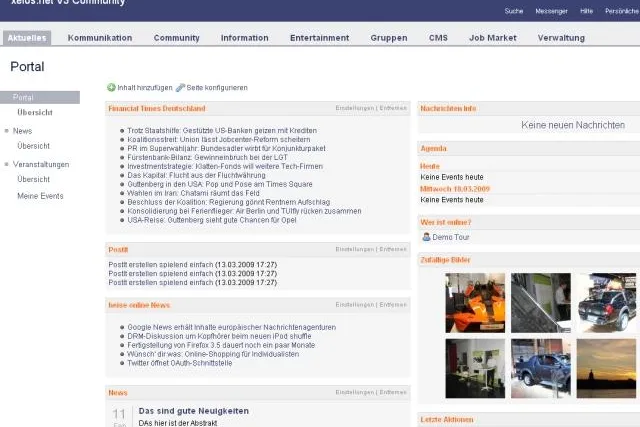Open Übersicht under News in sidebar
640x427 pixels.
point(33,146)
